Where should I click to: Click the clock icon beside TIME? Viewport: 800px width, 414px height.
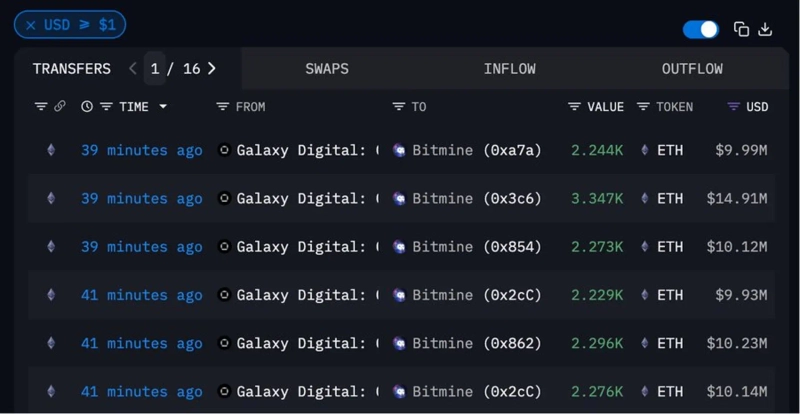(87, 106)
